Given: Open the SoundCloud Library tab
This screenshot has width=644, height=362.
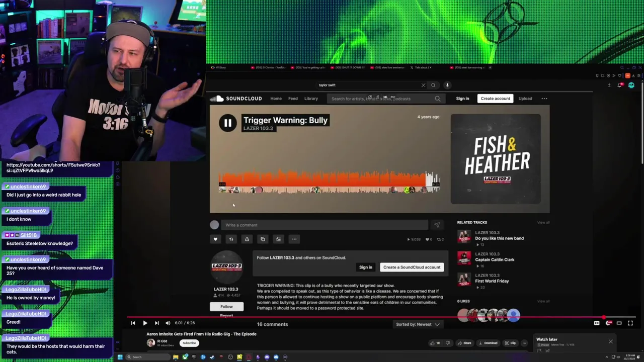Looking at the screenshot, I should [x=311, y=99].
